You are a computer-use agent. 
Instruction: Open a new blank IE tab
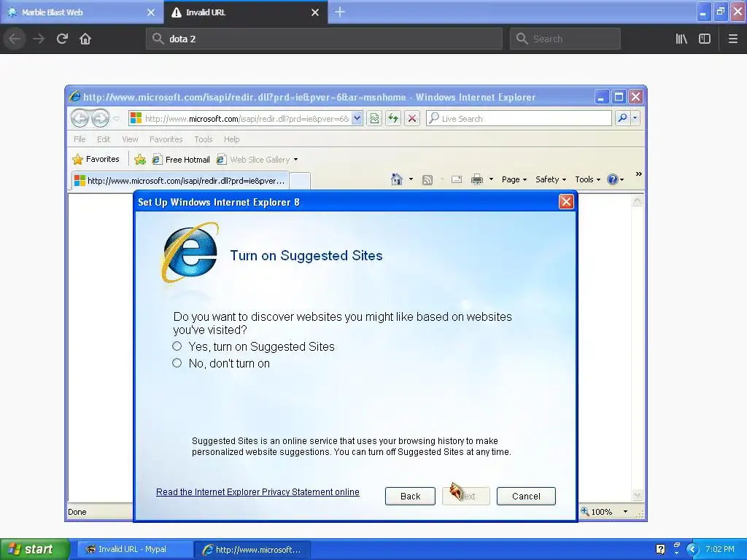pos(300,181)
